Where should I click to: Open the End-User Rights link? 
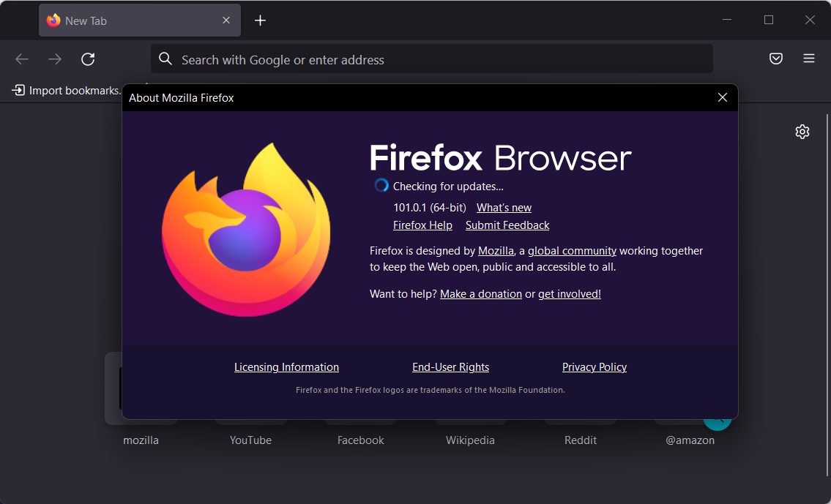[450, 367]
